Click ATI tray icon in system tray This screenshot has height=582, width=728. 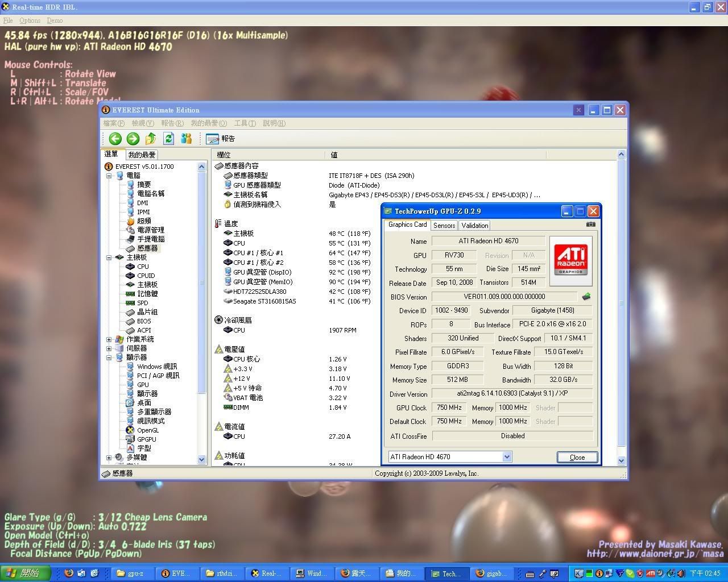tap(650, 573)
